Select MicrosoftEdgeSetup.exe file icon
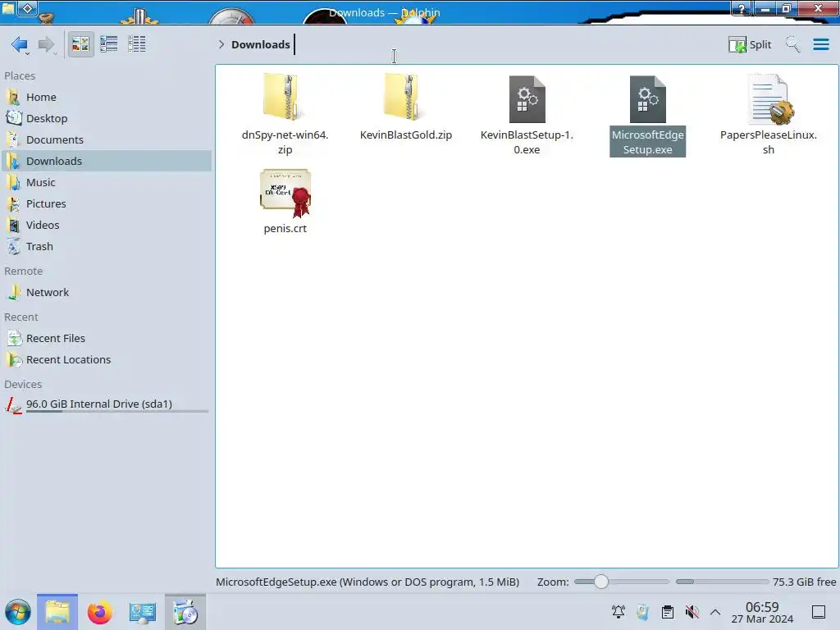 pyautogui.click(x=648, y=98)
